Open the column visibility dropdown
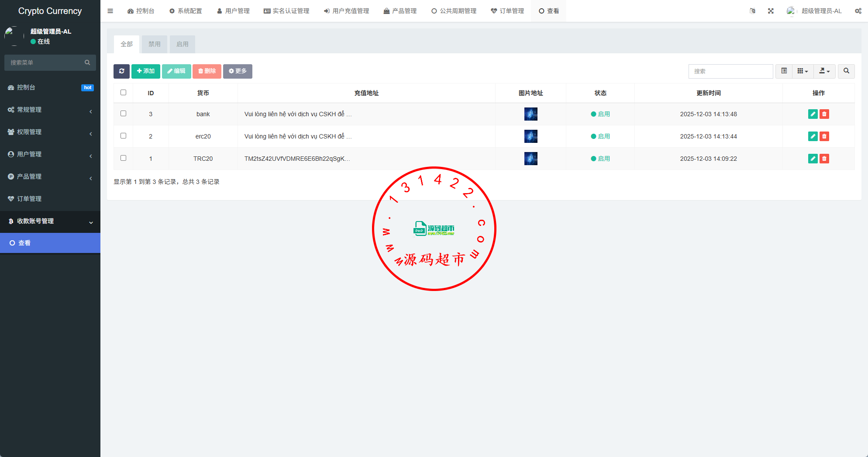The width and height of the screenshot is (868, 457). 803,71
